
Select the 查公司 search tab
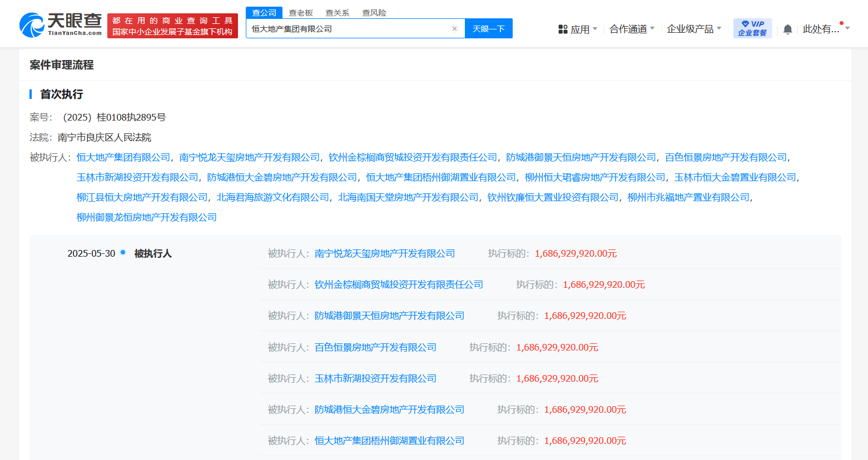click(264, 13)
